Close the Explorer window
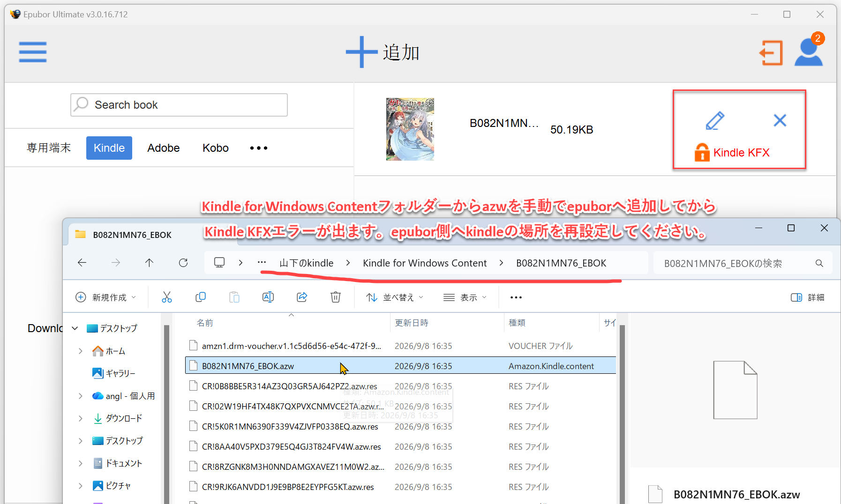841x504 pixels. pos(824,228)
